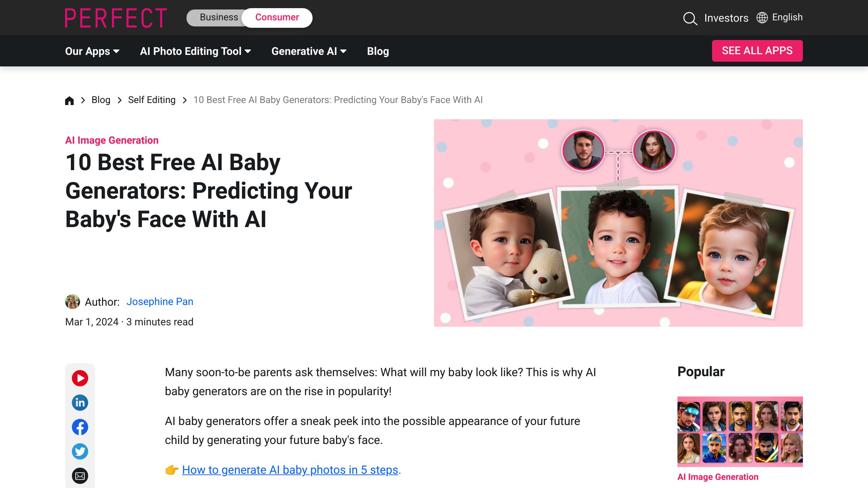Go to the home breadcrumb icon
The width and height of the screenshot is (868, 488).
[x=70, y=101]
